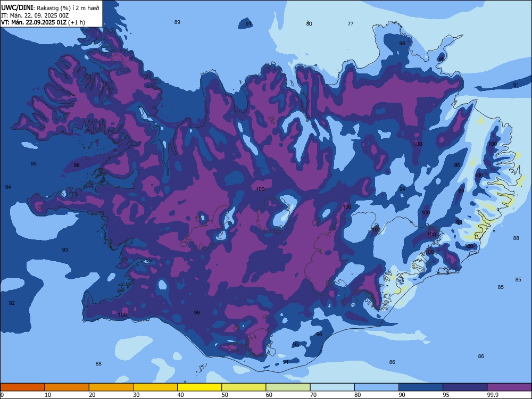Viewport: 532px width, 399px height.
Task: Click the '90' legend tick label
Action: (402, 395)
